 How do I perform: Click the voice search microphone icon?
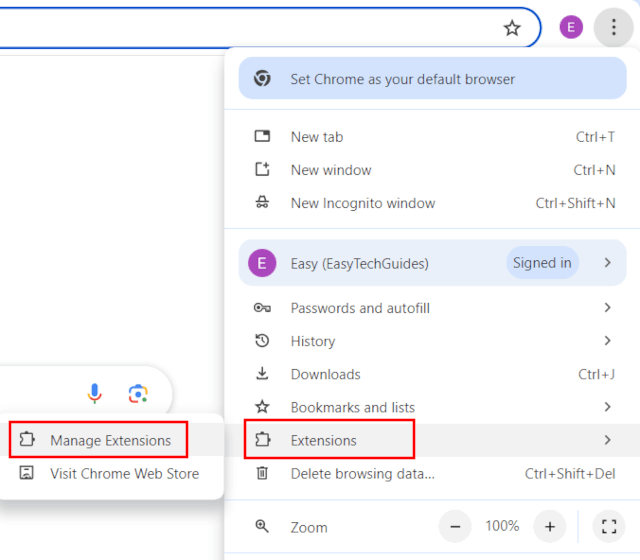95,394
